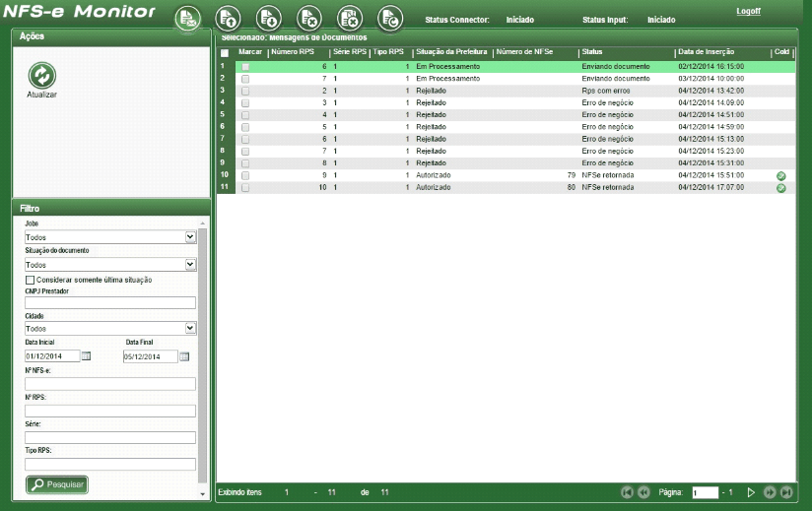Screen dimensions: 812x511
Task: Click the Filtro scrollbar up arrow
Action: (202, 224)
